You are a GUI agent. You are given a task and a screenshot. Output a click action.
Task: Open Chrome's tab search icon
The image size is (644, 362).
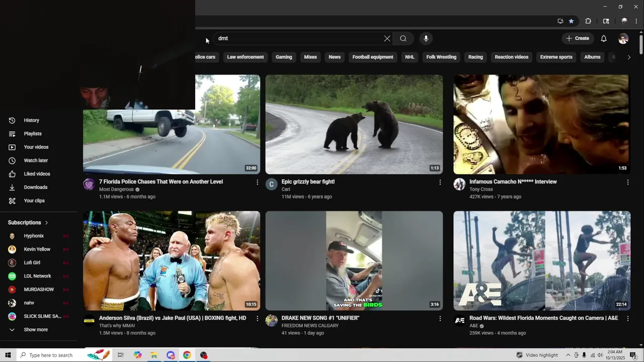[606, 21]
